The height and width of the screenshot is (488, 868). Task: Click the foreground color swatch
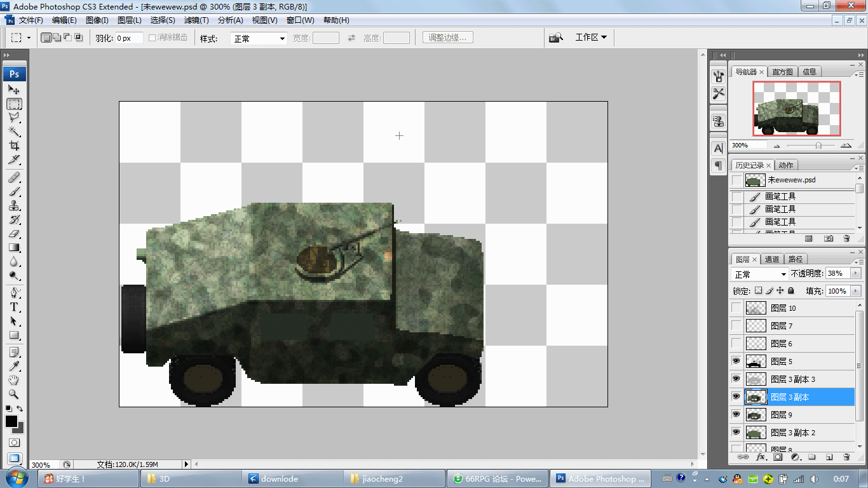[x=11, y=421]
